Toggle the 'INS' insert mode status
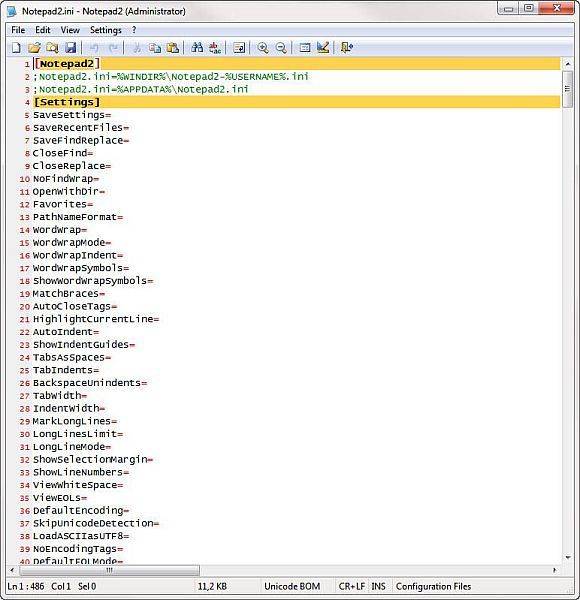This screenshot has height=600, width=580. (378, 586)
